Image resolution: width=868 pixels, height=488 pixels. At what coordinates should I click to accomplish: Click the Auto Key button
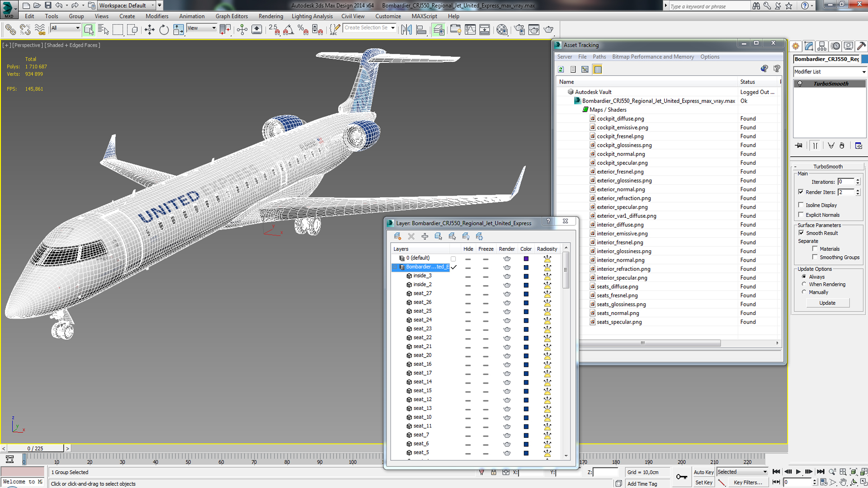pyautogui.click(x=703, y=472)
